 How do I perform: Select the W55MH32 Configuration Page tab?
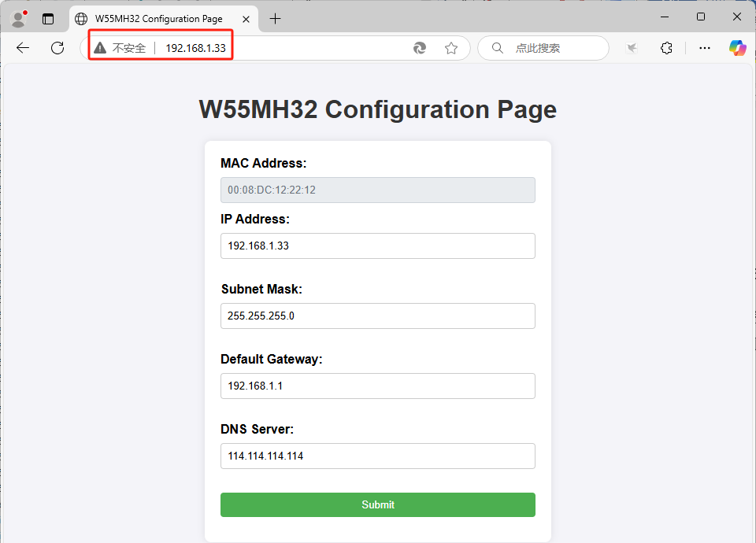(x=157, y=19)
